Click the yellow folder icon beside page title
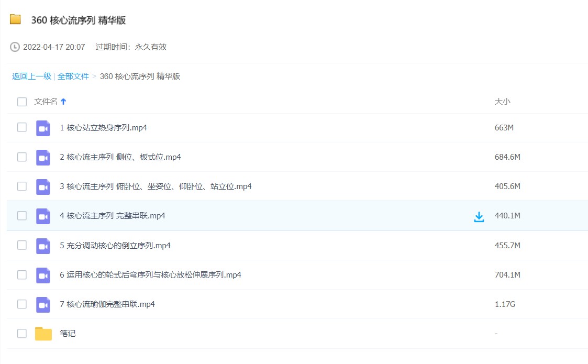 [15, 20]
